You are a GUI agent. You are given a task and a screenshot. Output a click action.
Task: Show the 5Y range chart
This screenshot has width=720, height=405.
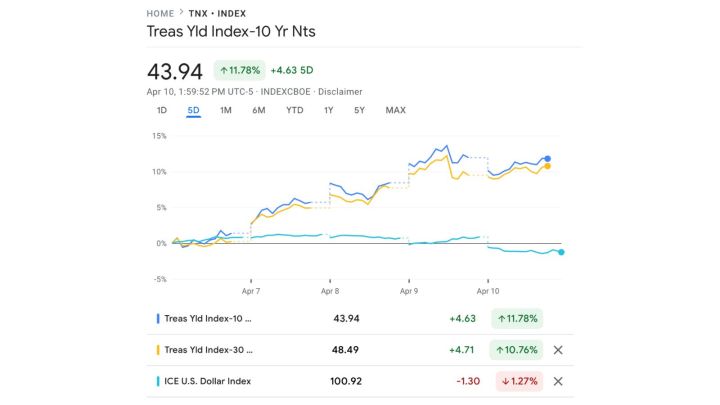point(359,110)
